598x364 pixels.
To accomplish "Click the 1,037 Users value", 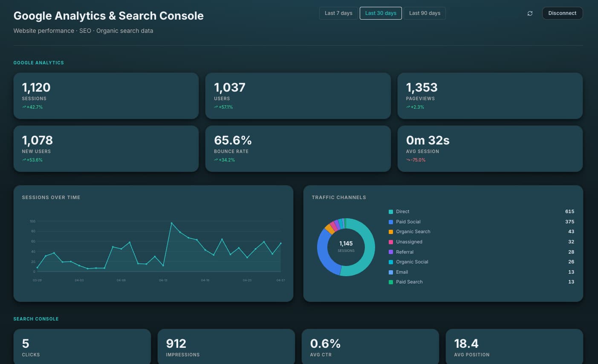I will tap(230, 87).
